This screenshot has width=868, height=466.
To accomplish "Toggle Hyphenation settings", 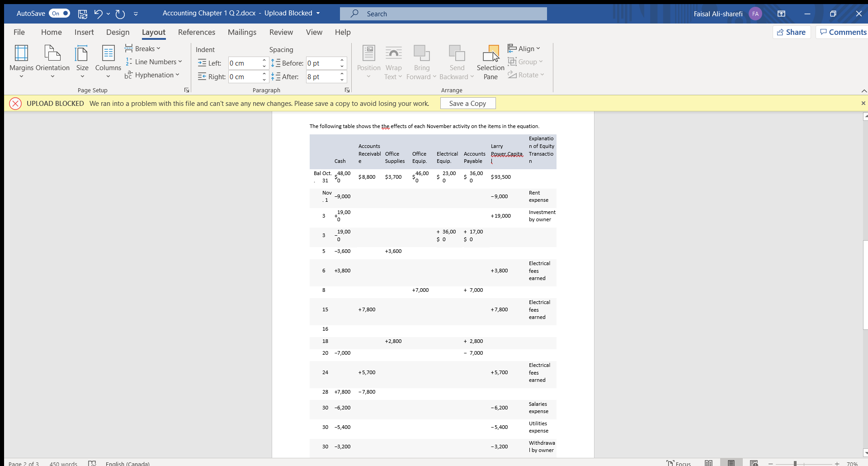I will pyautogui.click(x=152, y=75).
